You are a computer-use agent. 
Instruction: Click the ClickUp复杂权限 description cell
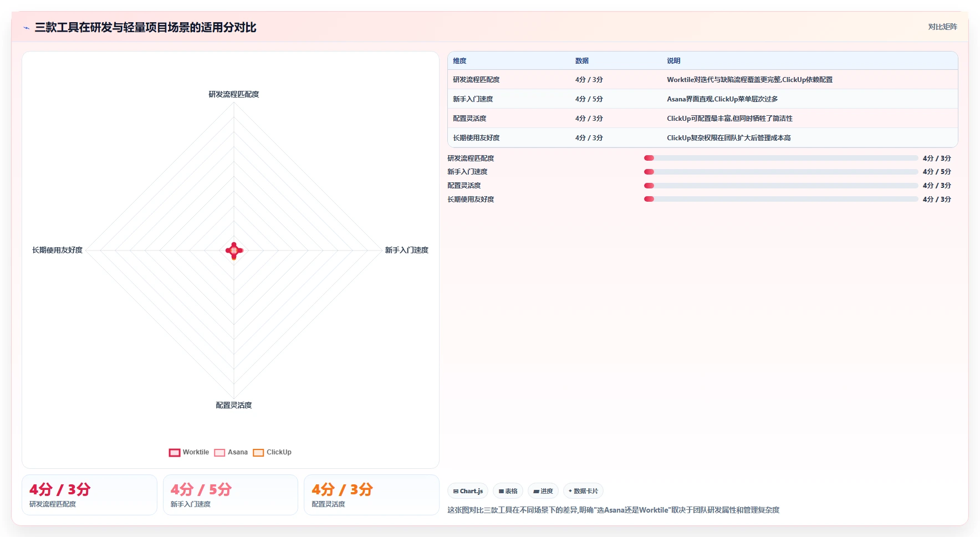(729, 138)
